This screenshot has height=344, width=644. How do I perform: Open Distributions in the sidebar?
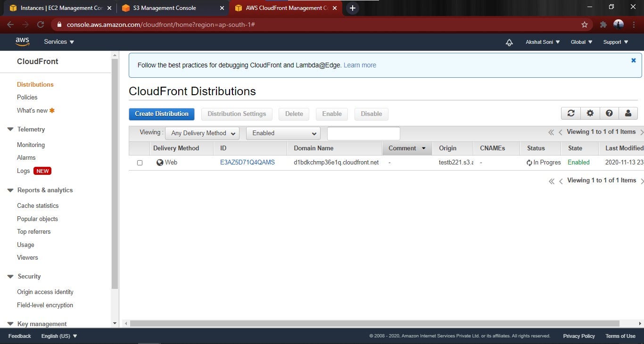(x=35, y=84)
